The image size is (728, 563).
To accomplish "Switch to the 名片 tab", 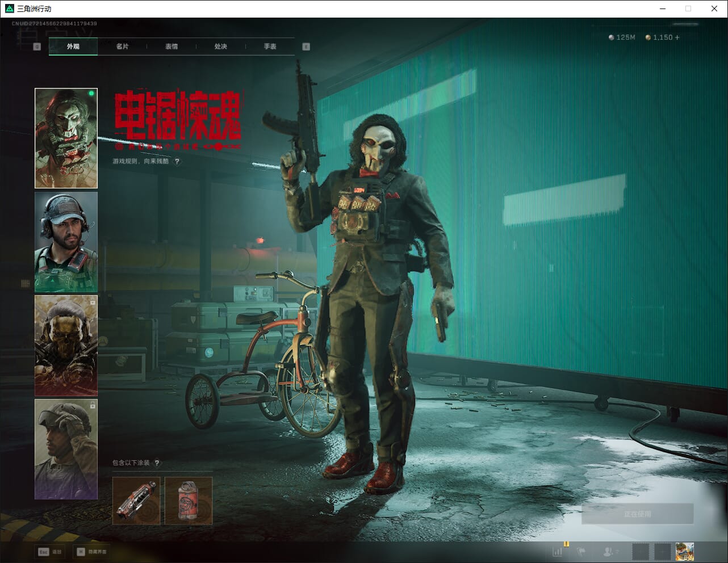I will click(122, 47).
